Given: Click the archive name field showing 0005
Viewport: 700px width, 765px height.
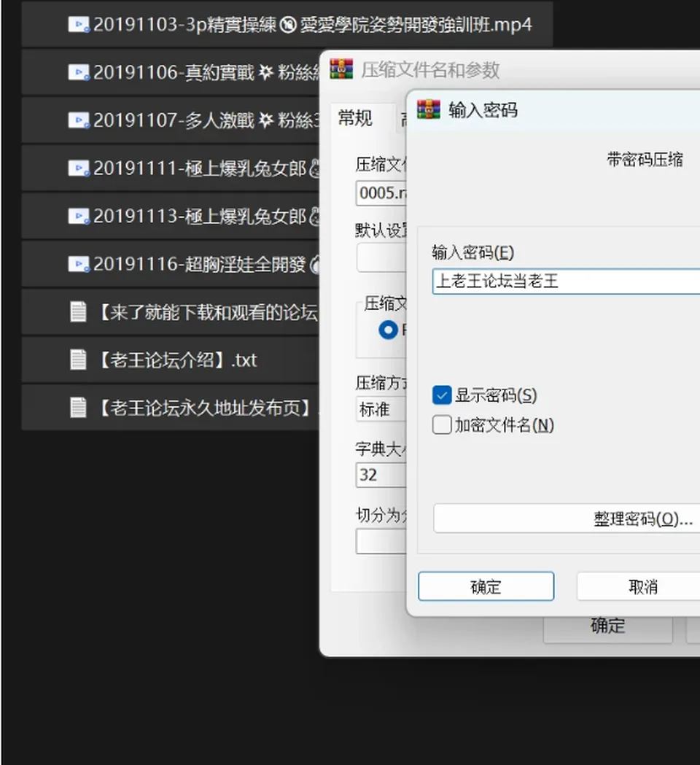Looking at the screenshot, I should (381, 193).
